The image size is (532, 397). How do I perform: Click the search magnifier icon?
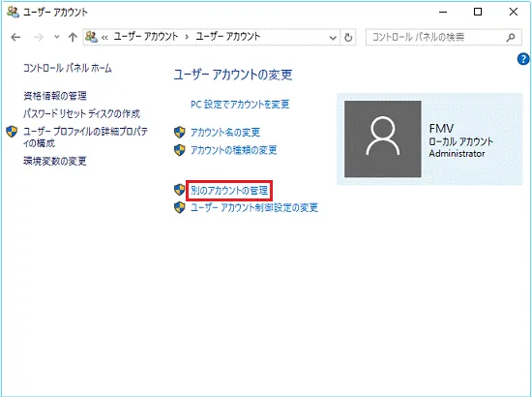click(511, 38)
